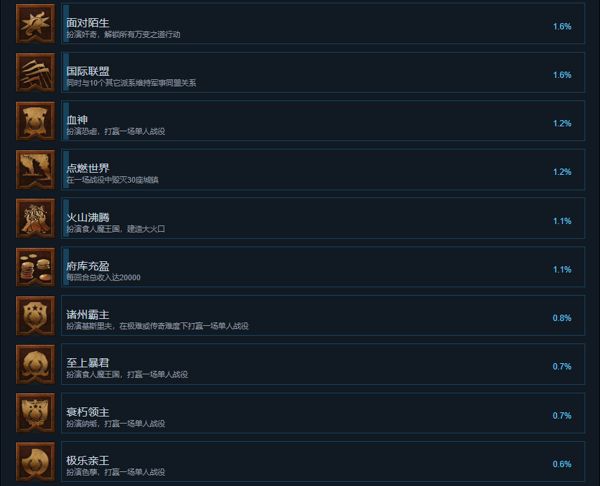
Task: Click the 至上暴君 achievement title
Action: pos(88,363)
